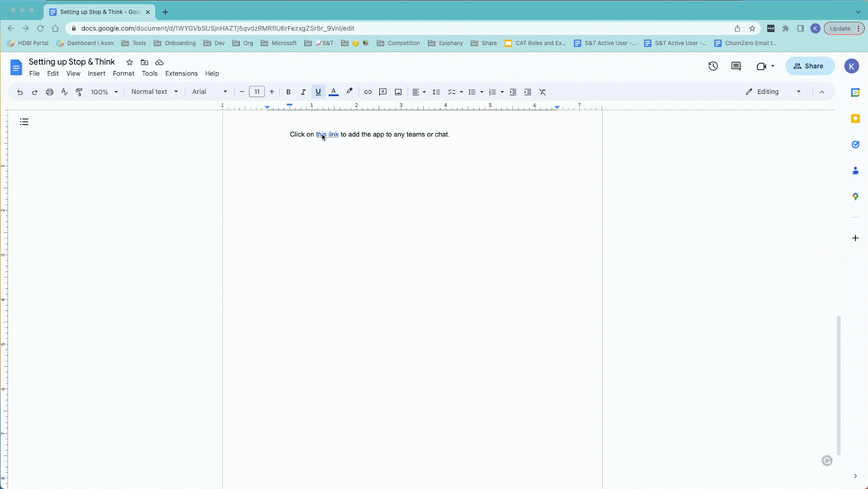Image resolution: width=868 pixels, height=489 pixels.
Task: Click the "this link" hyperlink in document
Action: pos(327,135)
